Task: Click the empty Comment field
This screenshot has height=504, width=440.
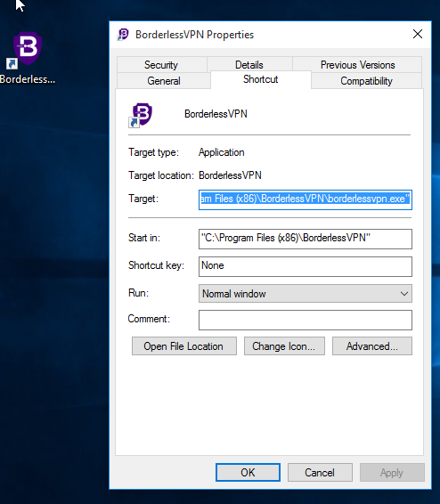Action: (305, 320)
